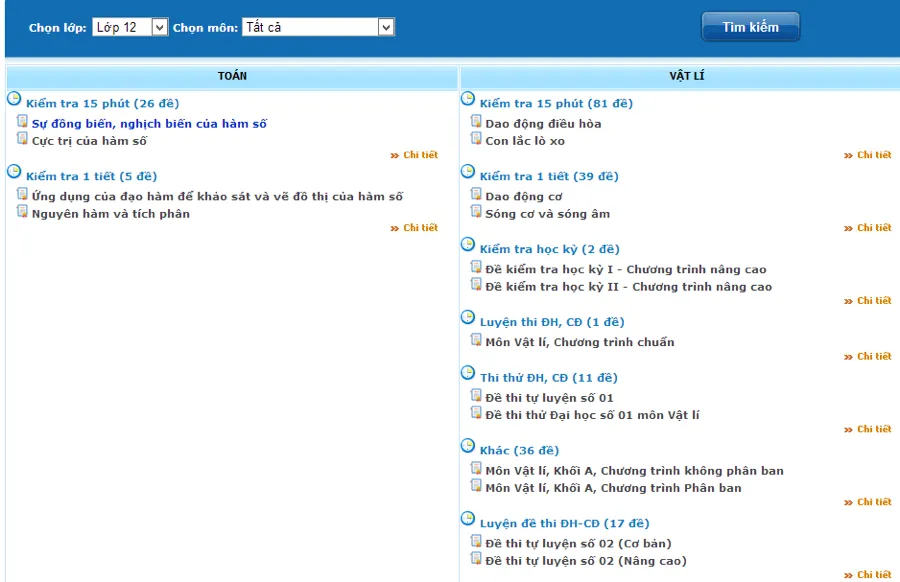Click the document icon beside "Dao động điều hòa"
Image resolution: width=900 pixels, height=582 pixels.
point(475,121)
